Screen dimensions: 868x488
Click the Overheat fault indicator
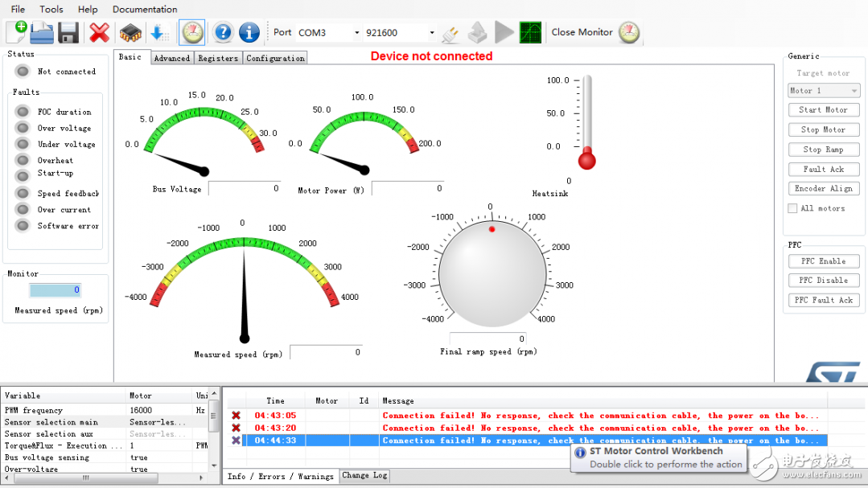[23, 161]
